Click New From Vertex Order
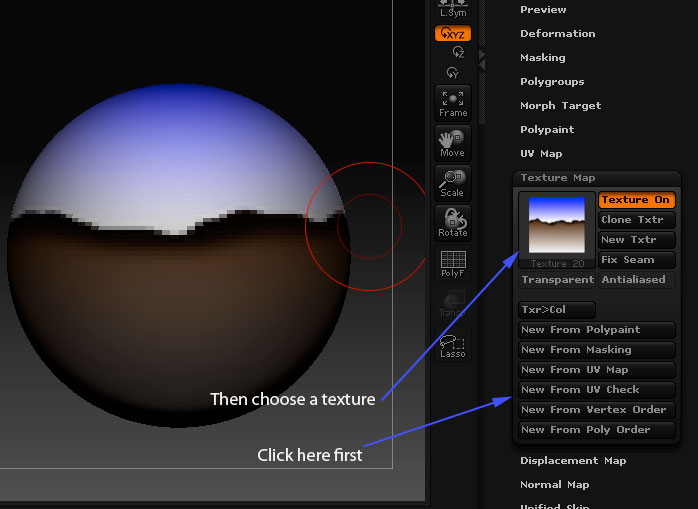 [x=597, y=410]
